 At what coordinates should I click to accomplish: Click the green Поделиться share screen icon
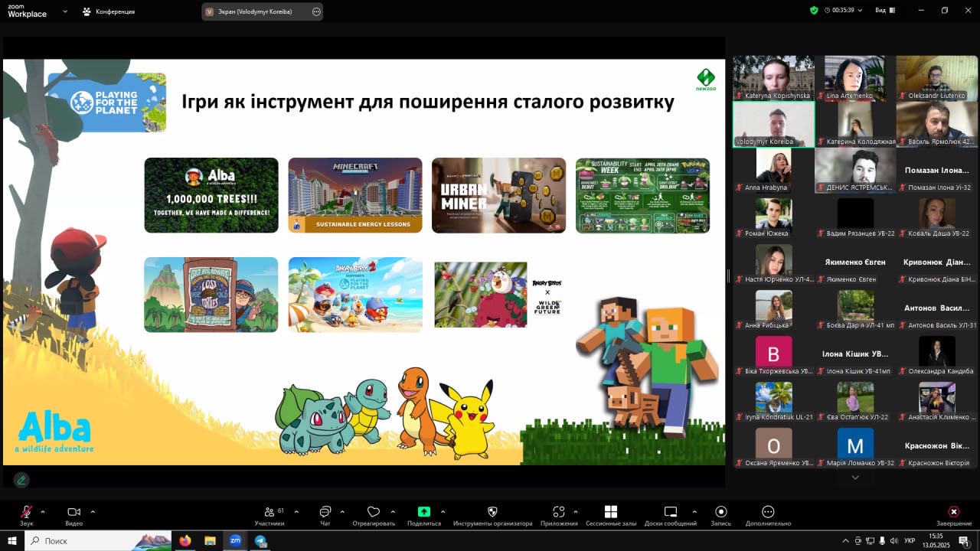[x=424, y=512]
